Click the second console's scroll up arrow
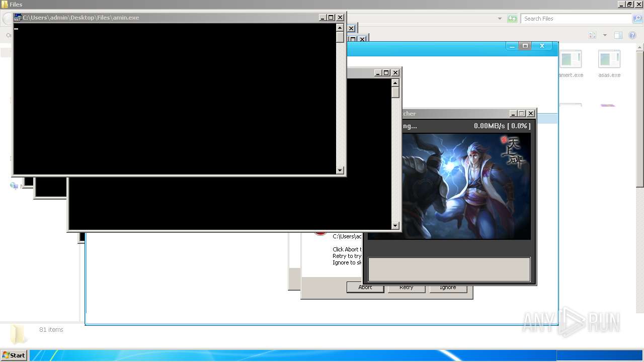The width and height of the screenshot is (644, 362). pyautogui.click(x=395, y=83)
